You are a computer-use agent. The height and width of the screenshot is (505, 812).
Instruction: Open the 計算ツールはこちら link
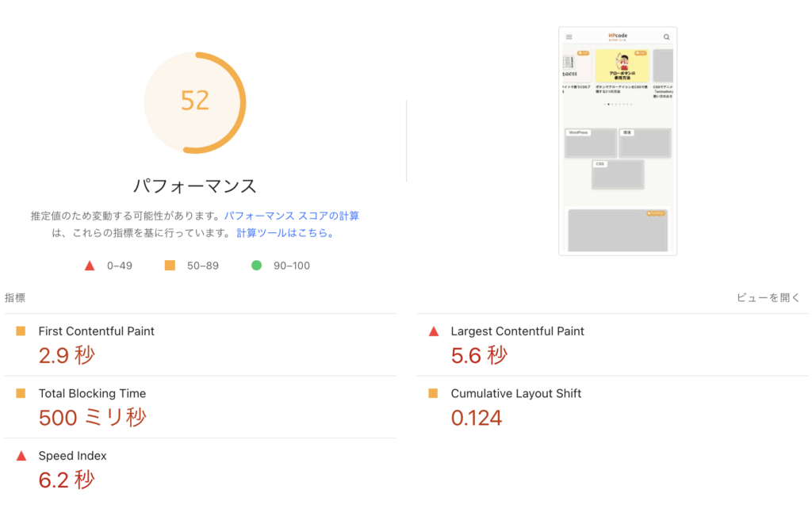(285, 233)
